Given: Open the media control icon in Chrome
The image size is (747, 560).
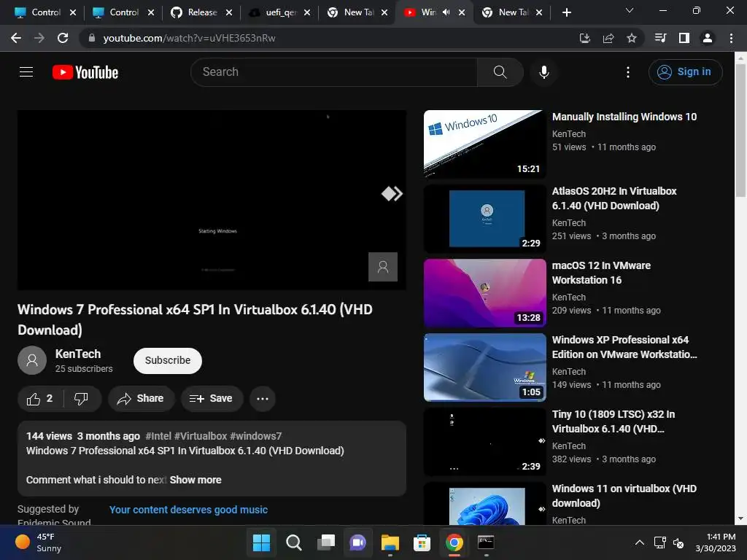Looking at the screenshot, I should (661, 38).
